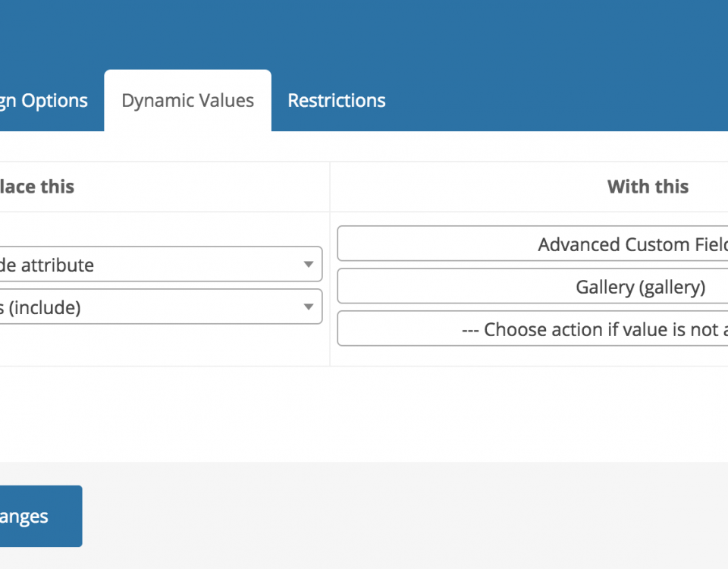Switch to the Restrictions tab
The image size is (728, 569).
(x=336, y=100)
